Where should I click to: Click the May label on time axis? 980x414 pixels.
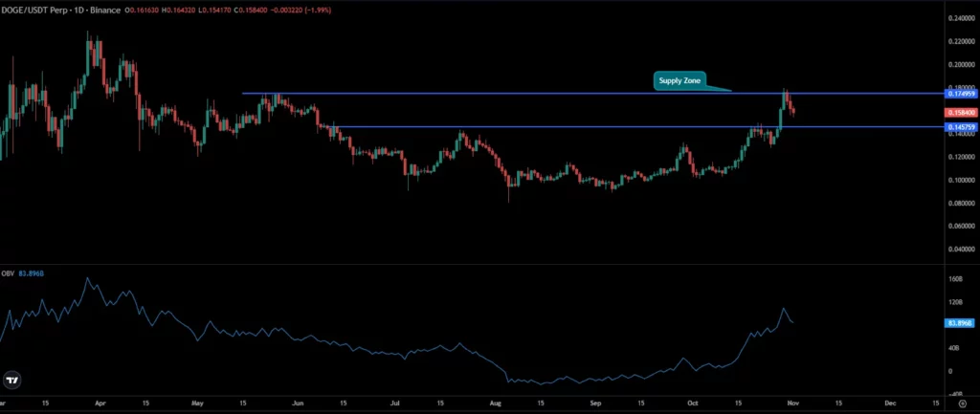coord(199,404)
